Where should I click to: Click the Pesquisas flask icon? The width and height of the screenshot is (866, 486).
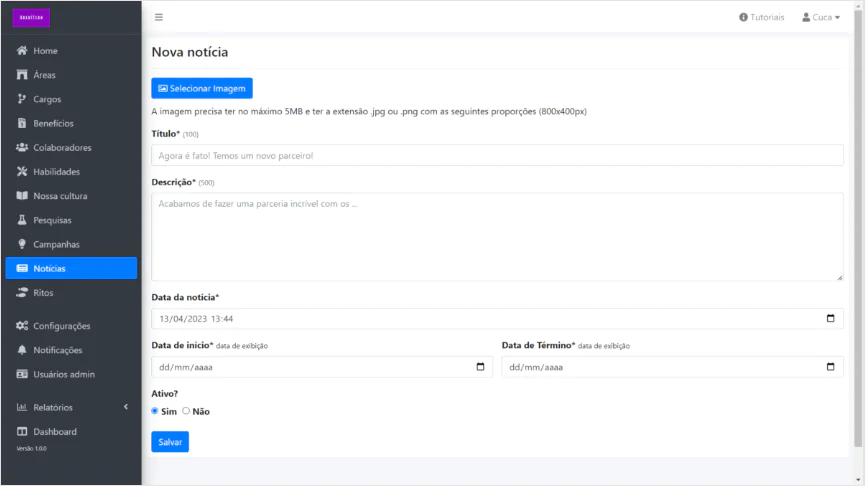(22, 220)
